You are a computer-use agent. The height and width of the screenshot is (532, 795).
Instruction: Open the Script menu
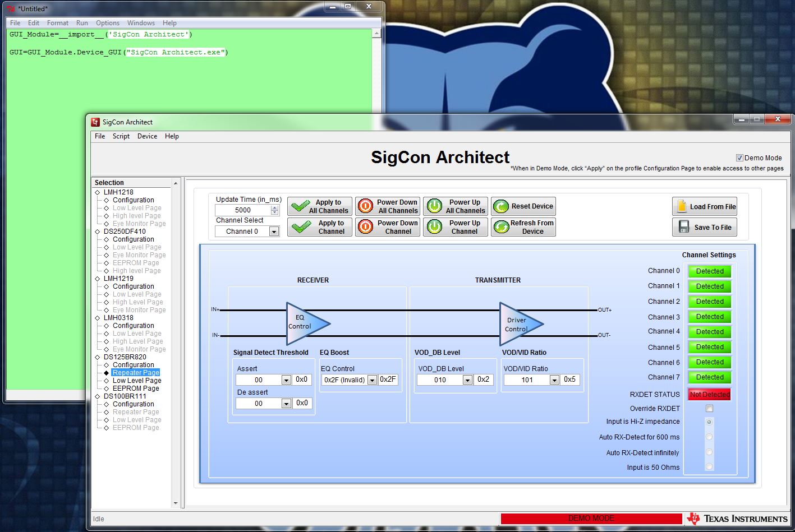pos(121,136)
